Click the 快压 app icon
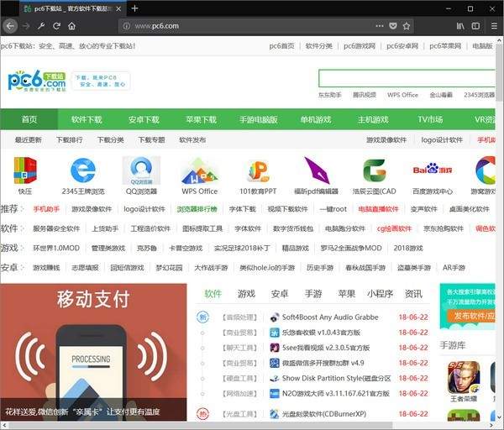Image resolution: width=504 pixels, height=430 pixels. click(25, 170)
